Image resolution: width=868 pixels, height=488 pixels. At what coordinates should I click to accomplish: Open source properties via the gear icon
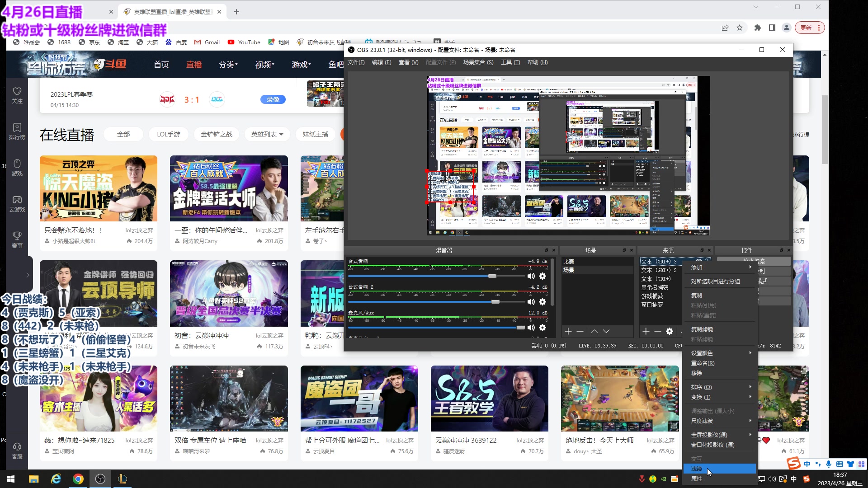click(670, 331)
